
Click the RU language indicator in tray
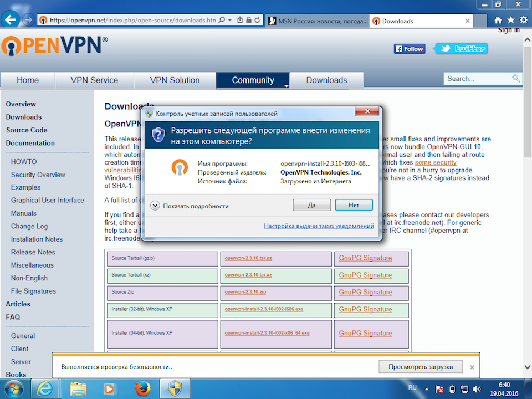click(412, 387)
